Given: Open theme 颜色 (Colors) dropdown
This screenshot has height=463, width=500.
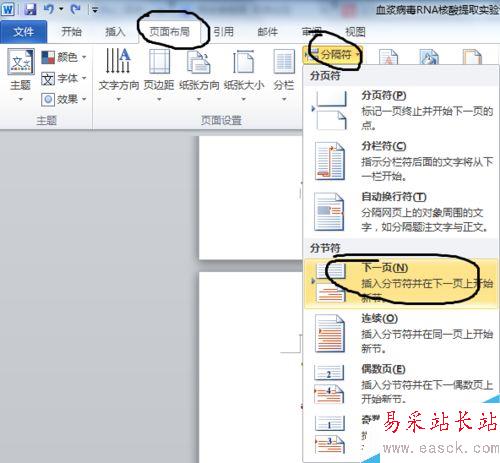Looking at the screenshot, I should click(x=64, y=57).
